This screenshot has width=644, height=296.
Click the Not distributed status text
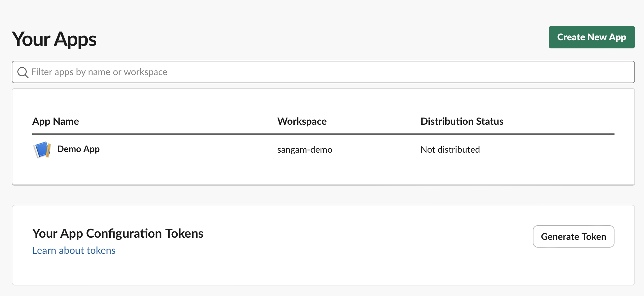pos(450,150)
